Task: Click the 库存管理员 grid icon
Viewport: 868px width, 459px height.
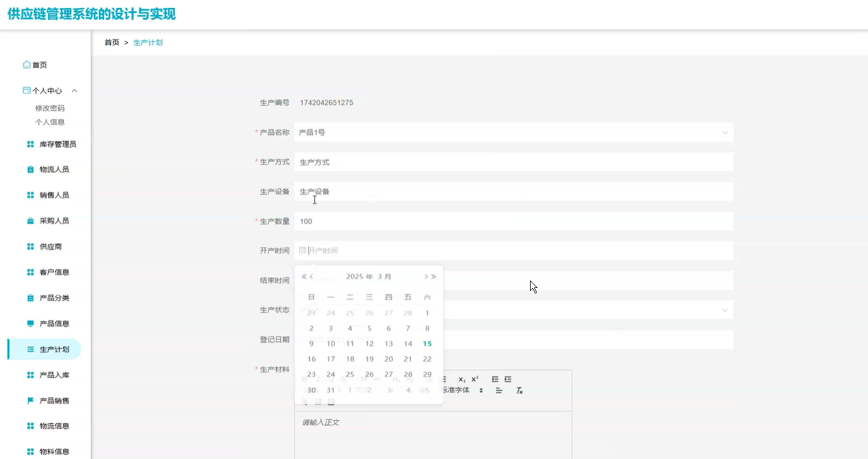Action: 30,145
